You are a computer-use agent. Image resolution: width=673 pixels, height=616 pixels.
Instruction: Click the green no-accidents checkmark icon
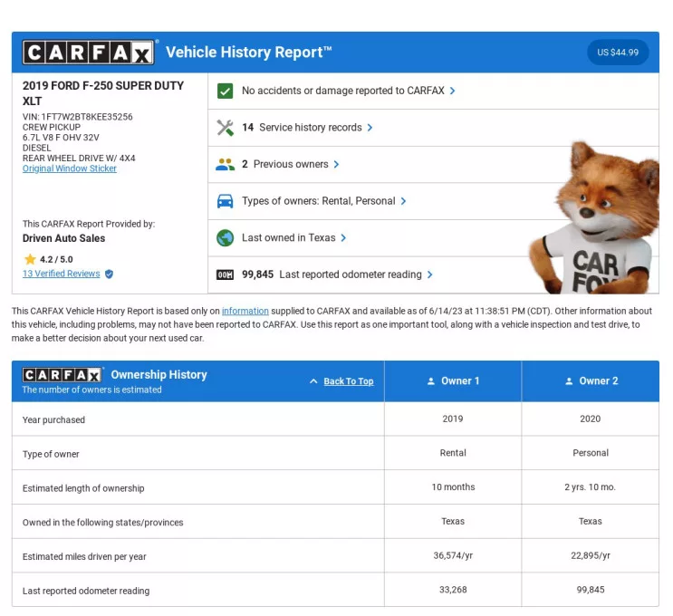point(226,91)
